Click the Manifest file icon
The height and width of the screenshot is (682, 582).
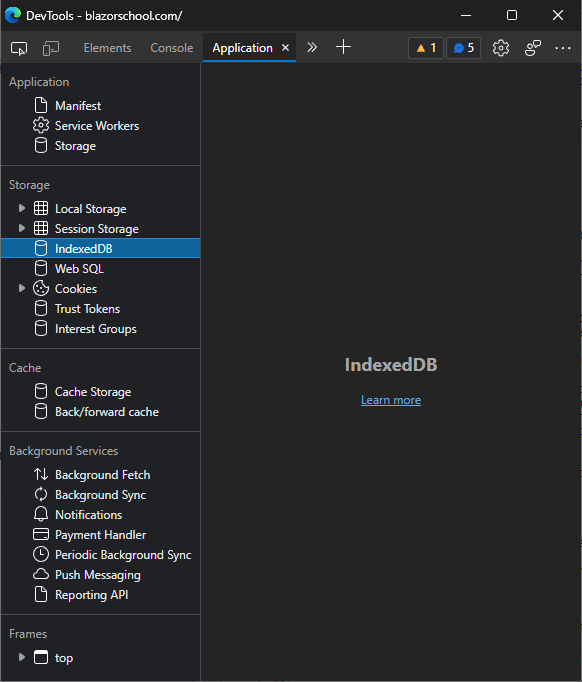click(41, 106)
